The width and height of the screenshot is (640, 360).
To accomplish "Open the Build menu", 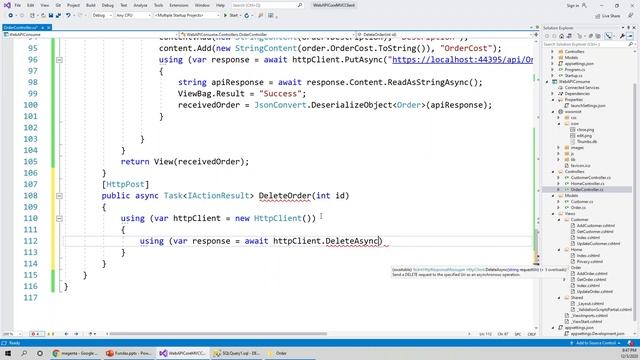I will (x=91, y=5).
